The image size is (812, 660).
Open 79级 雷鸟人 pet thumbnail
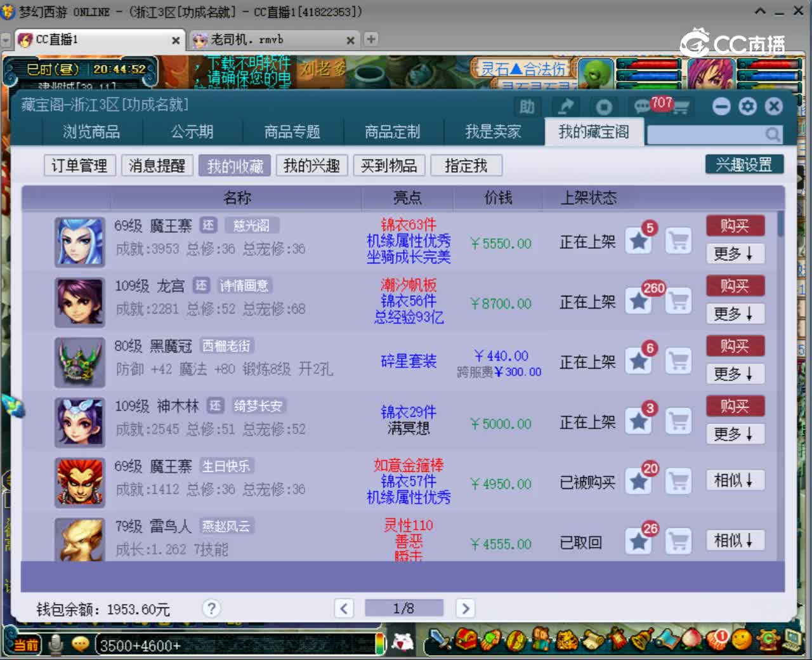coord(79,540)
